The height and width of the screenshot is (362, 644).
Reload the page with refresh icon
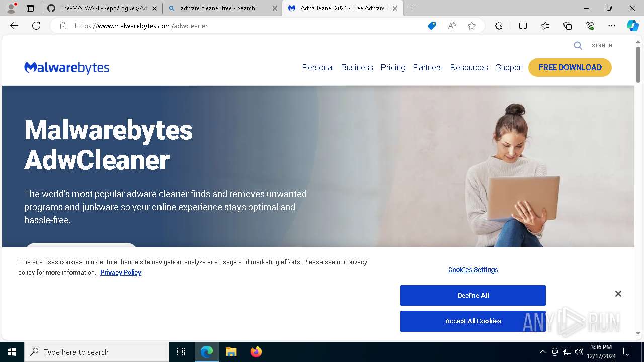36,26
